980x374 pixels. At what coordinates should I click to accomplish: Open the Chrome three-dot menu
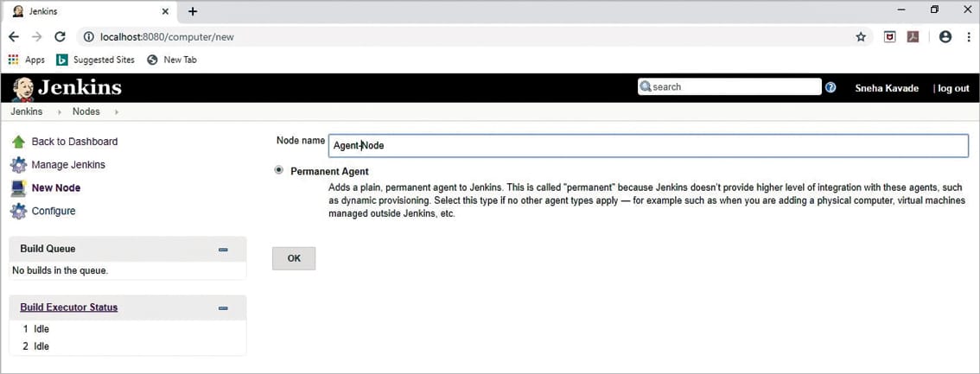point(969,37)
